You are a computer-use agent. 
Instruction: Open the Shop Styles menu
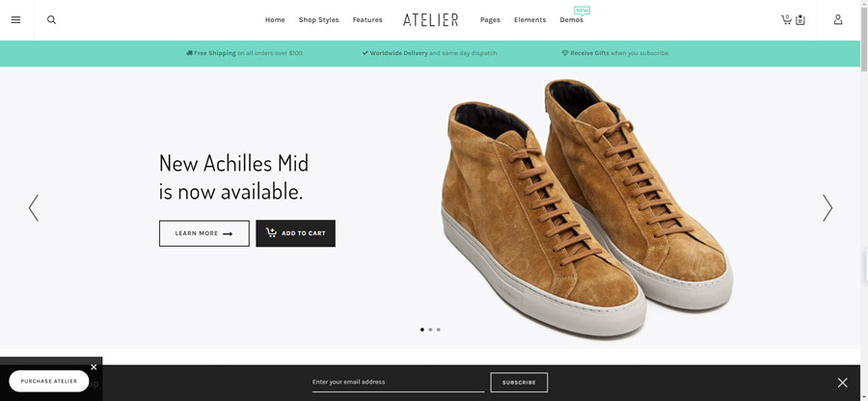pyautogui.click(x=319, y=20)
